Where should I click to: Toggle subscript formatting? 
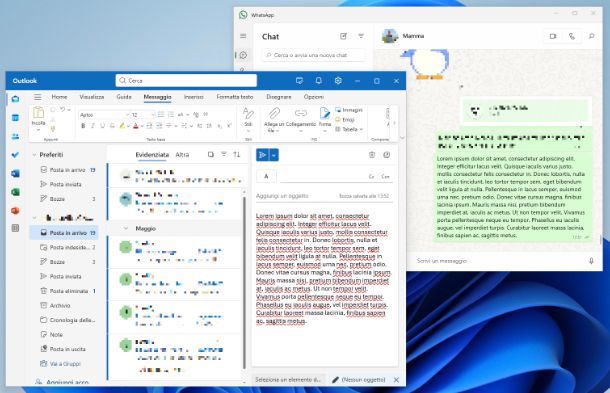[219, 126]
